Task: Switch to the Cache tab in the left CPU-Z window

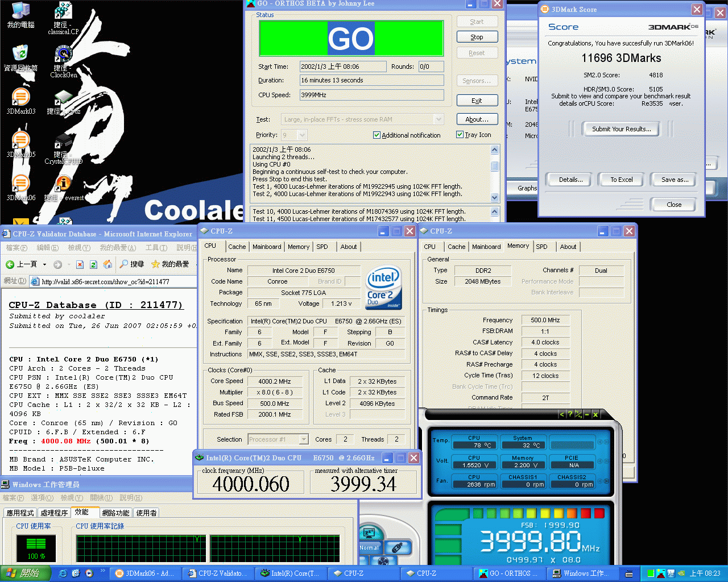Action: point(237,247)
